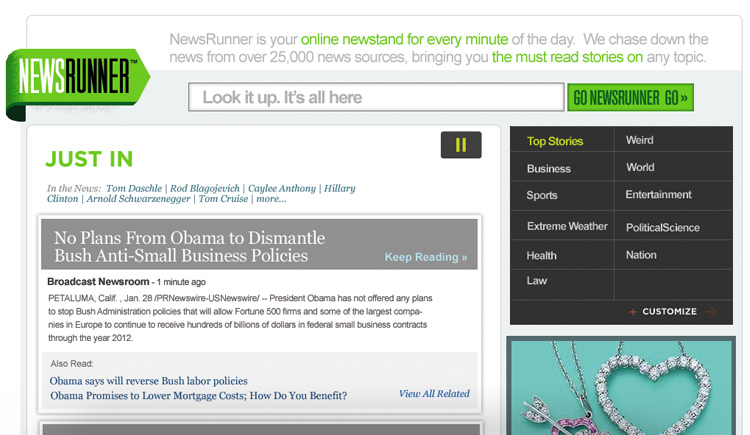
Task: Click the Broadcast Newsroom source name
Action: pos(98,282)
